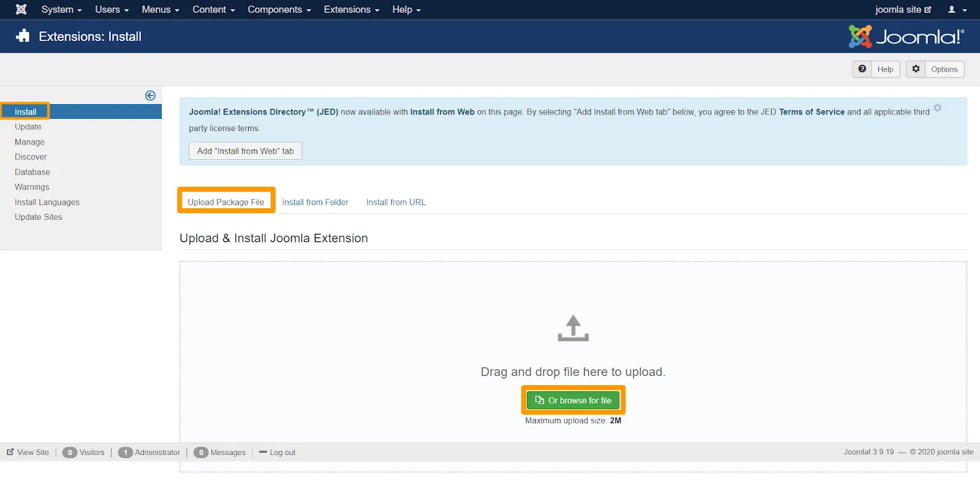Switch to Upload Package File tab
The width and height of the screenshot is (980, 504).
(x=226, y=202)
